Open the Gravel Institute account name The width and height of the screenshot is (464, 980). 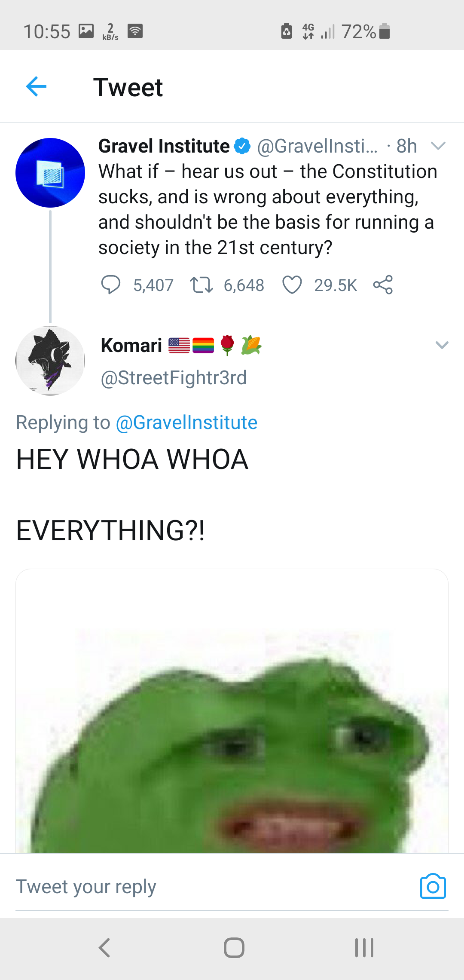(x=164, y=146)
